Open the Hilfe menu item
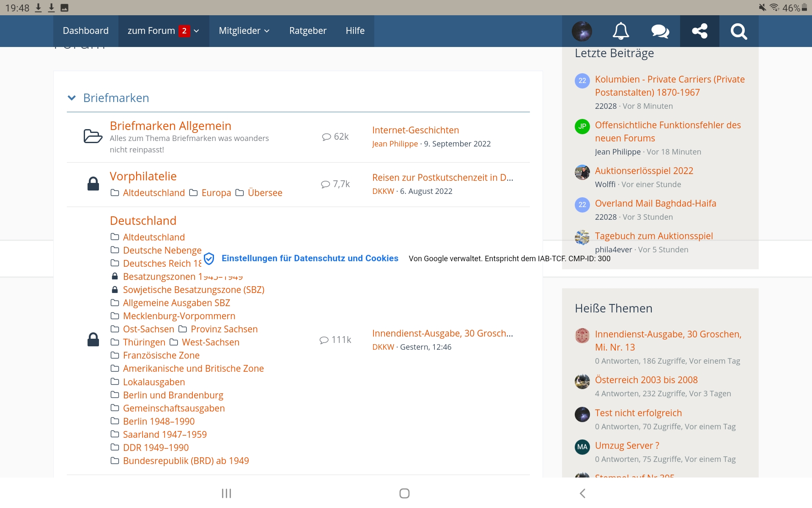 coord(355,31)
